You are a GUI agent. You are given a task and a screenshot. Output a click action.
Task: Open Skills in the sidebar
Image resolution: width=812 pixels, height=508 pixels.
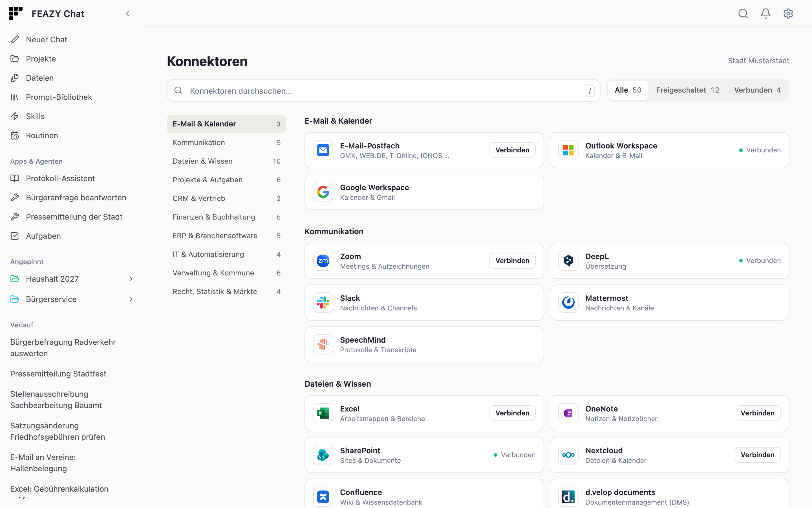[x=72, y=116]
